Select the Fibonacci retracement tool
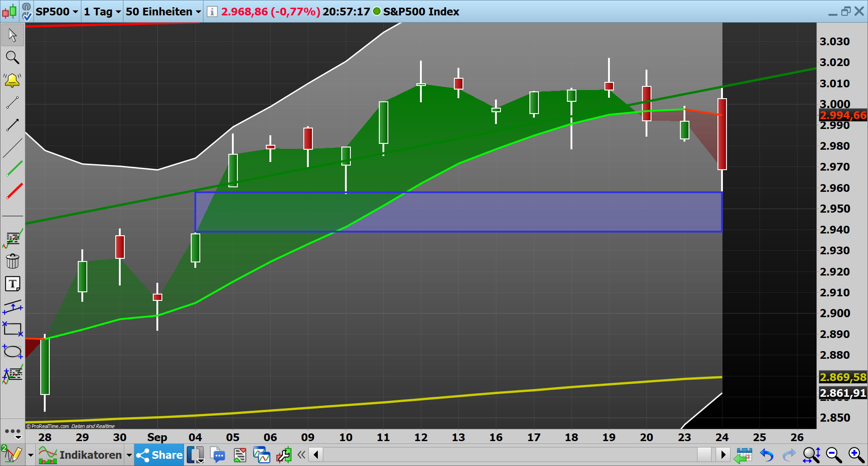868x466 pixels. point(13,374)
